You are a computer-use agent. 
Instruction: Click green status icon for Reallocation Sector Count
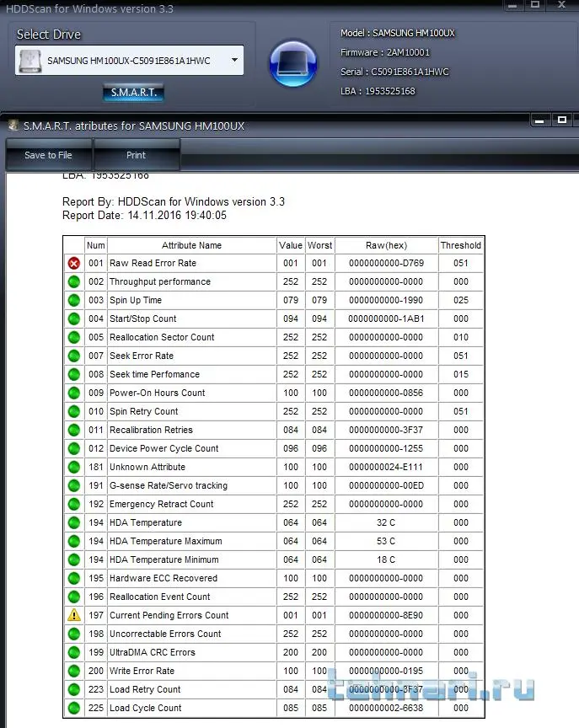(x=74, y=338)
